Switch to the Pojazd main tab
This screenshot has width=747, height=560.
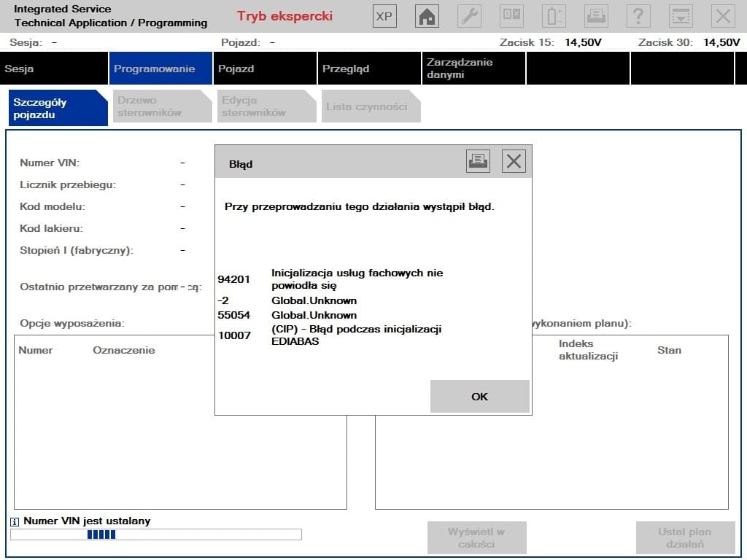[x=265, y=68]
